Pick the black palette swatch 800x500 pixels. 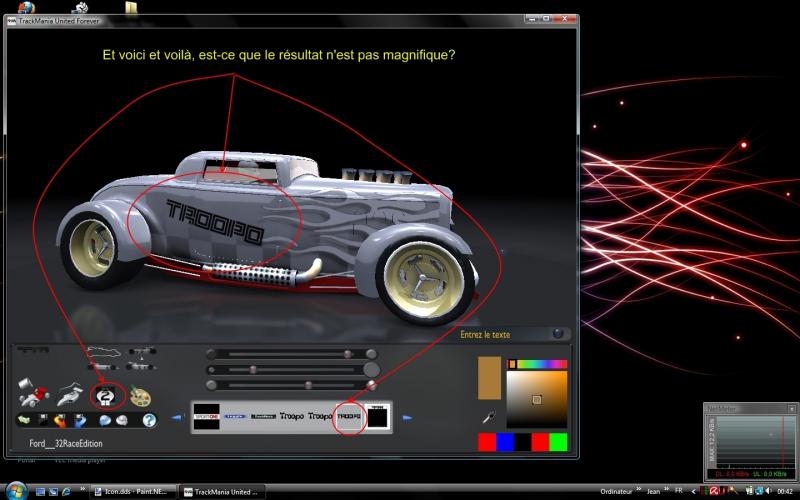[x=522, y=442]
